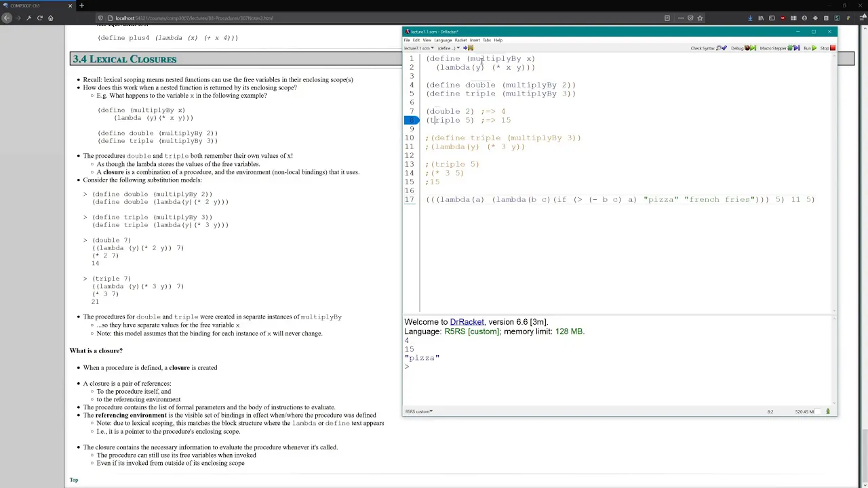Bookmark this page with the star icon

tap(700, 18)
